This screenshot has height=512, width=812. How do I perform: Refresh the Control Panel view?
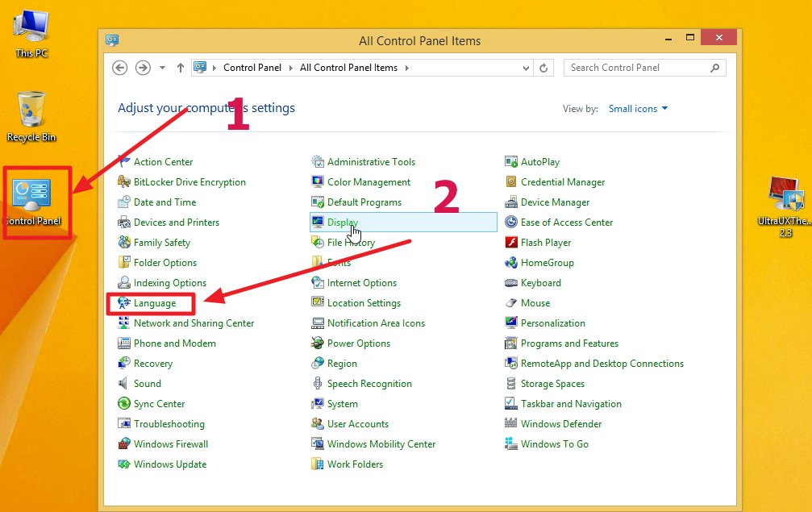pyautogui.click(x=543, y=68)
